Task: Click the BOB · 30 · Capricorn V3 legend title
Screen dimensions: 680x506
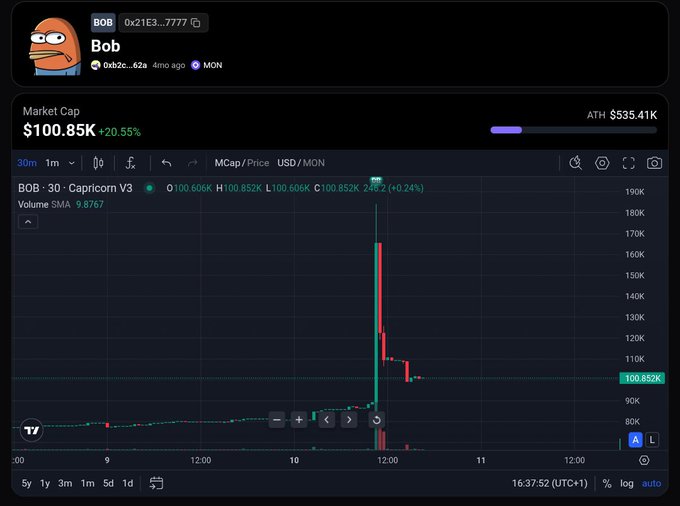Action: (x=75, y=188)
